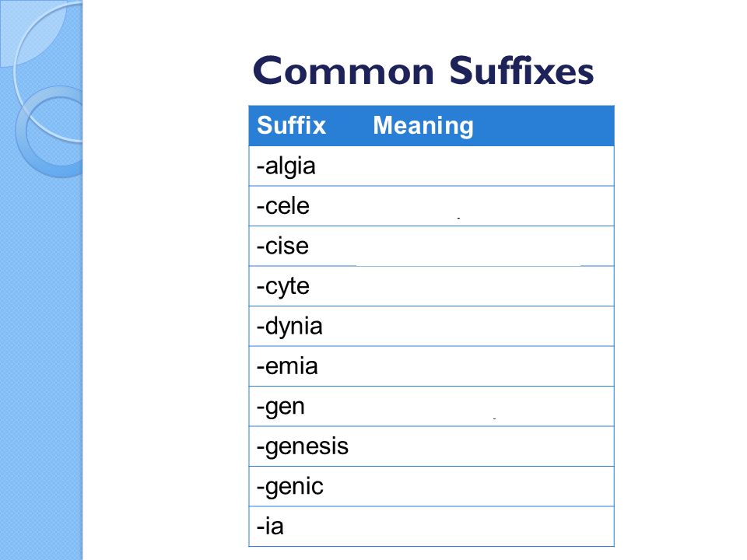Viewport: 747px width, 560px height.
Task: Click the -dynia suffix row
Action: coord(431,326)
